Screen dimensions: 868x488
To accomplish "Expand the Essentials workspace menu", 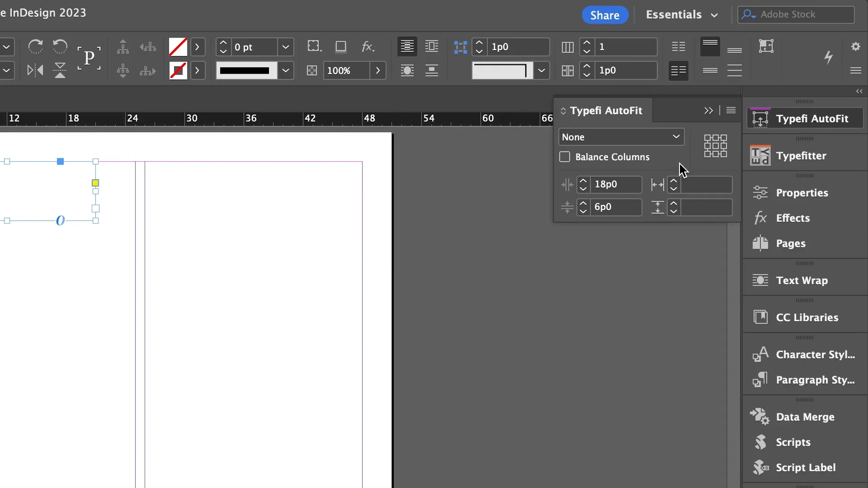I will coord(681,14).
